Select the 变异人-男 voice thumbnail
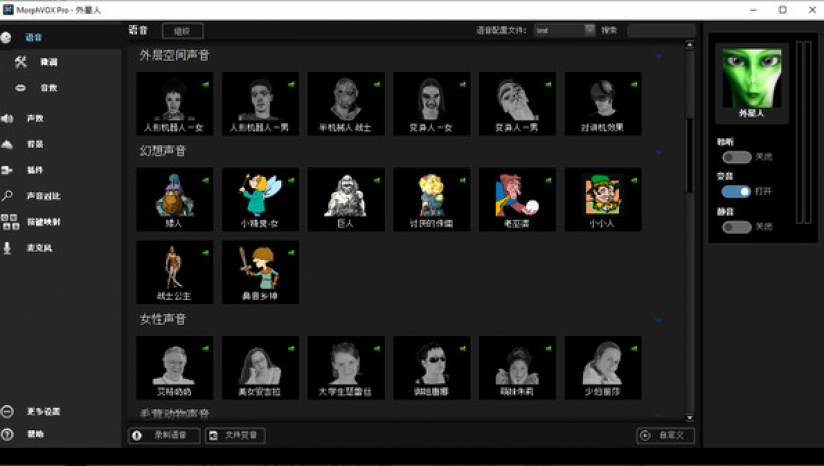The width and height of the screenshot is (824, 466). pyautogui.click(x=517, y=104)
